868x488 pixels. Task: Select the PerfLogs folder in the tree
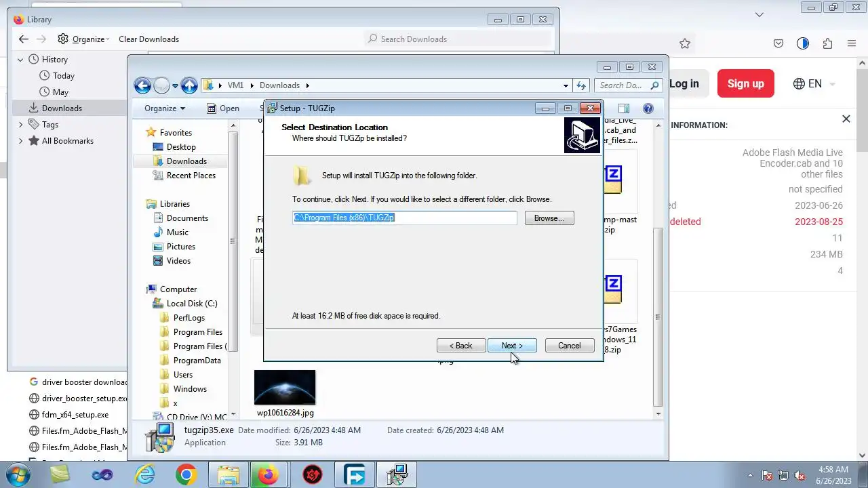click(189, 318)
